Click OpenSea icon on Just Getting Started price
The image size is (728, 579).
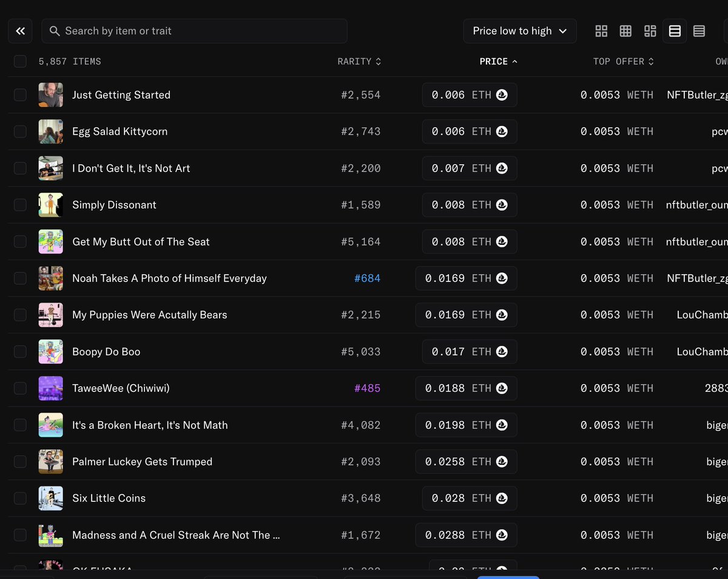(x=502, y=95)
